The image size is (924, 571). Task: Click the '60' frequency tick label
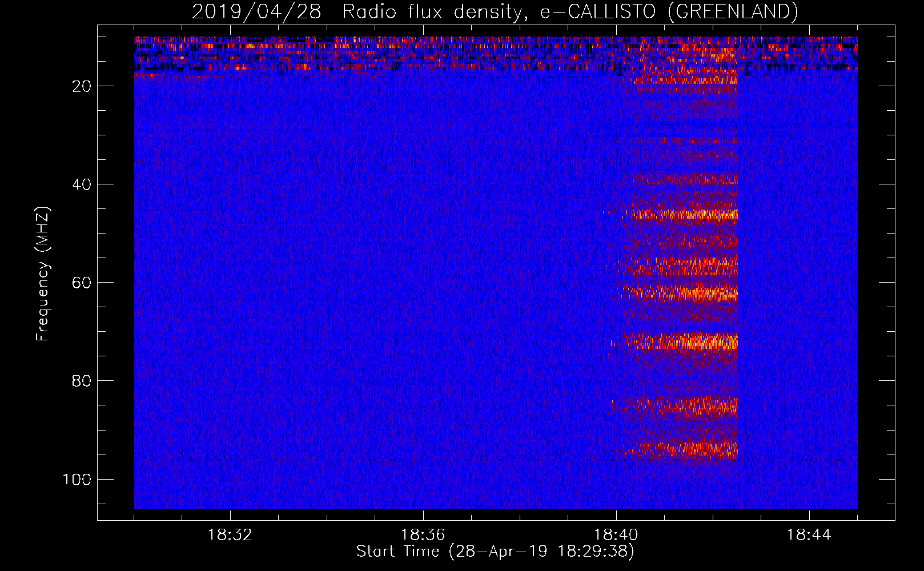[x=82, y=283]
